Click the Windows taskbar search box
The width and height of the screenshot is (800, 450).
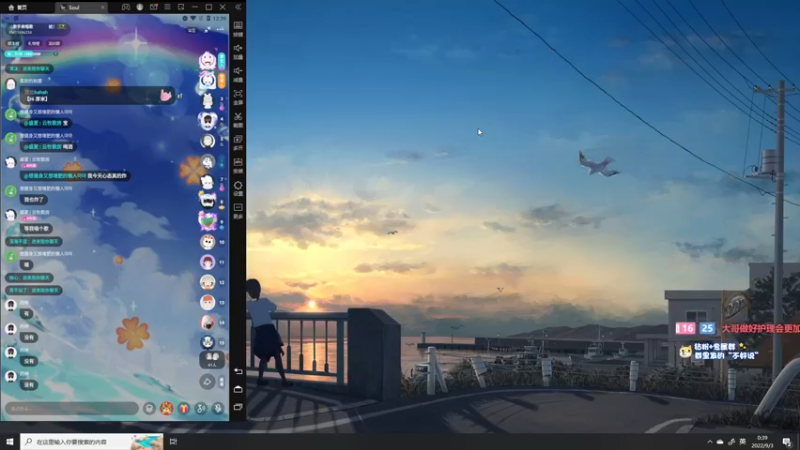point(92,441)
